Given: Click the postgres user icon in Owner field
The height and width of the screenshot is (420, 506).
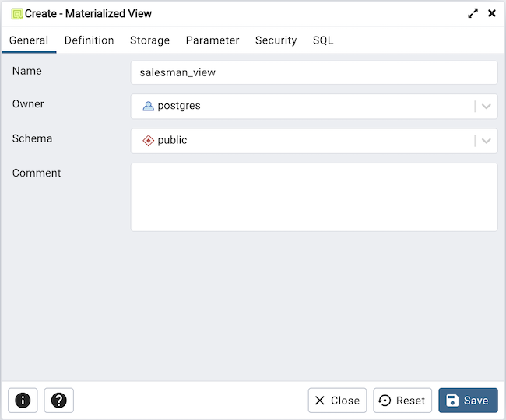Looking at the screenshot, I should 148,106.
